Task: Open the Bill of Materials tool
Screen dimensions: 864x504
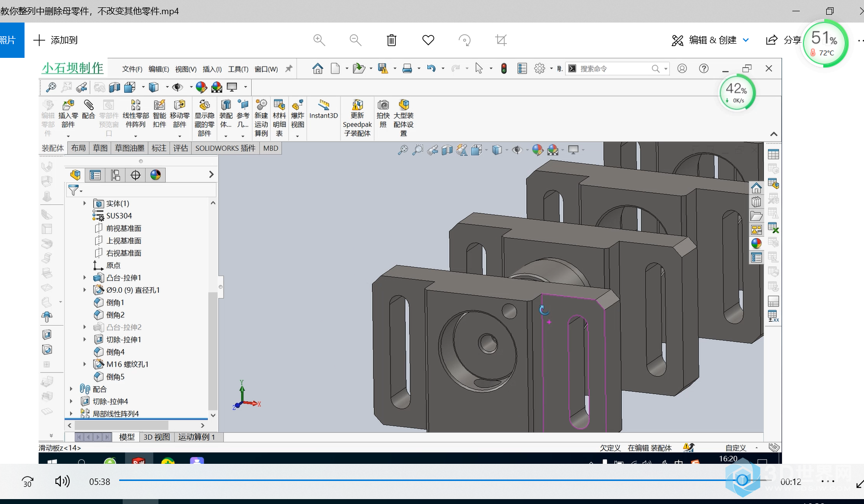Action: (x=279, y=105)
